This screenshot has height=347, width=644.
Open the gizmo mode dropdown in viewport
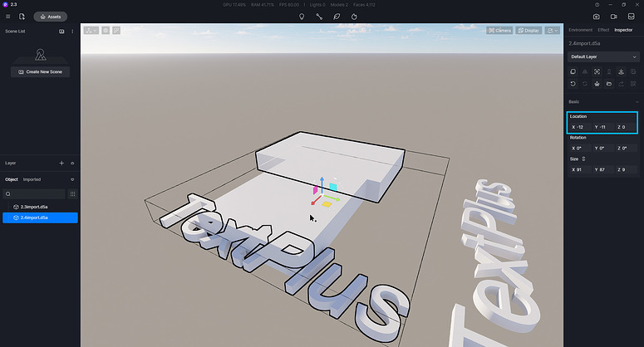(x=91, y=31)
